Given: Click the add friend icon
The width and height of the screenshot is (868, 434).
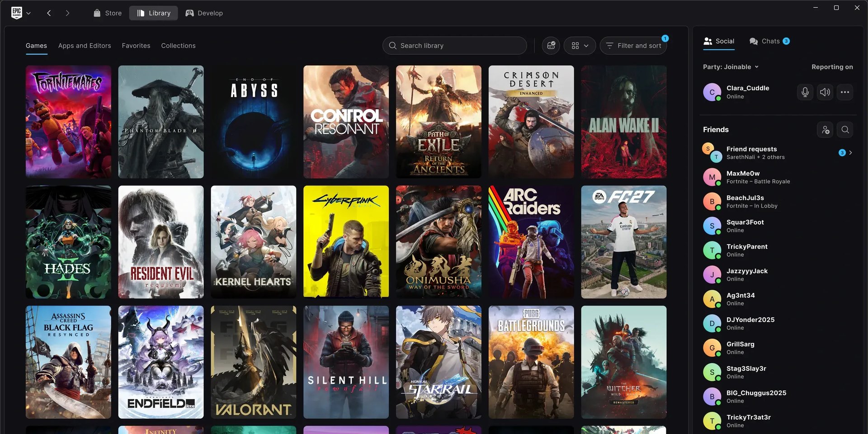Looking at the screenshot, I should (x=826, y=130).
